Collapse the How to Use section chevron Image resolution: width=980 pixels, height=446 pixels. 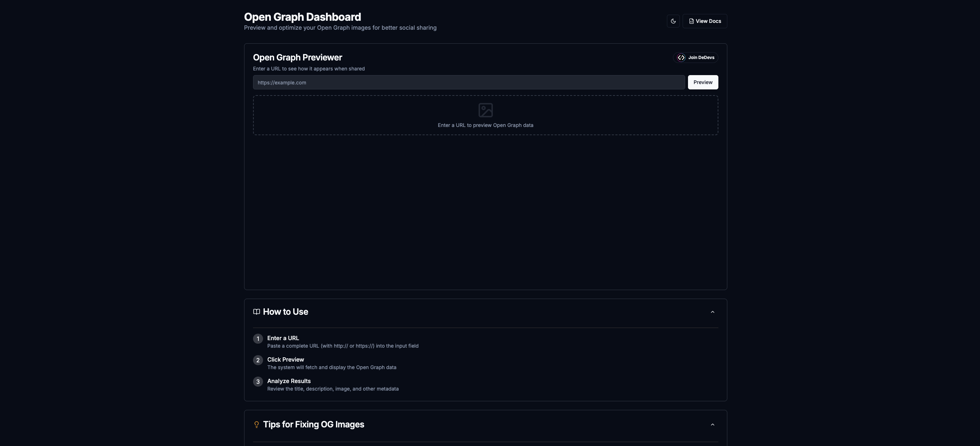click(x=712, y=312)
